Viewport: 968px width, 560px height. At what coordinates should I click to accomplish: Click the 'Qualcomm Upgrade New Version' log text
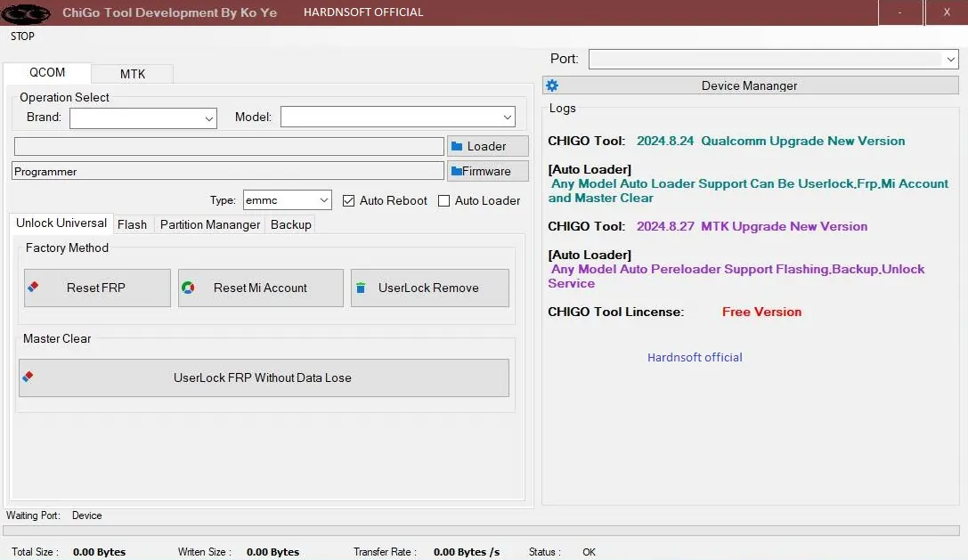[802, 141]
